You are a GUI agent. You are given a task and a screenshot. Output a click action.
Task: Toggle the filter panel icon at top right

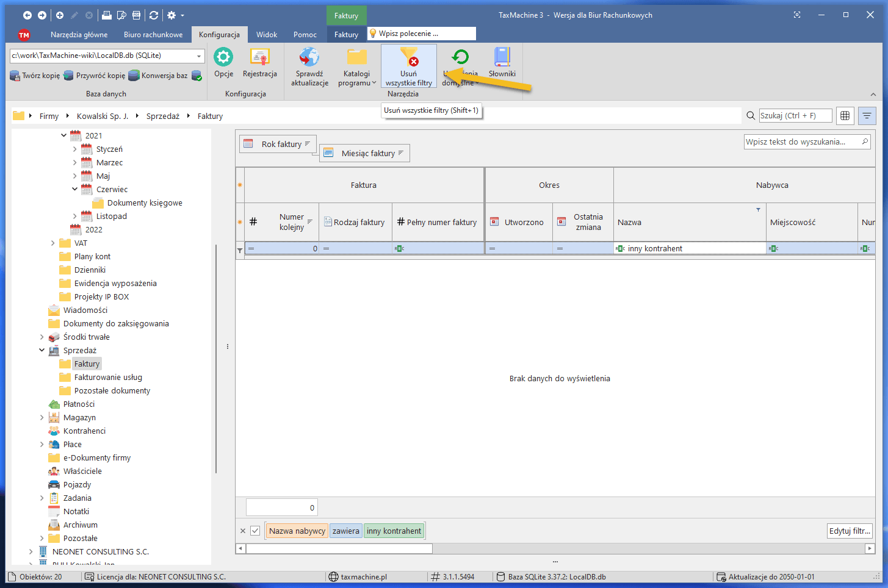(x=867, y=115)
